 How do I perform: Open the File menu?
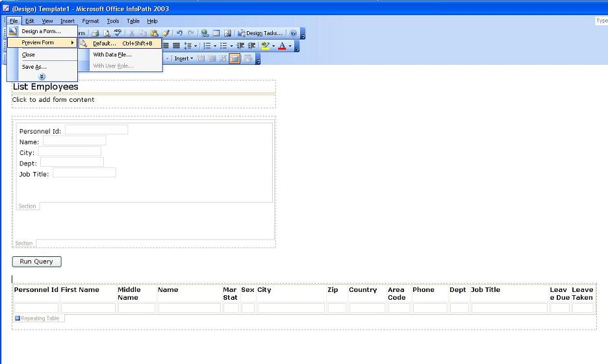tap(14, 21)
